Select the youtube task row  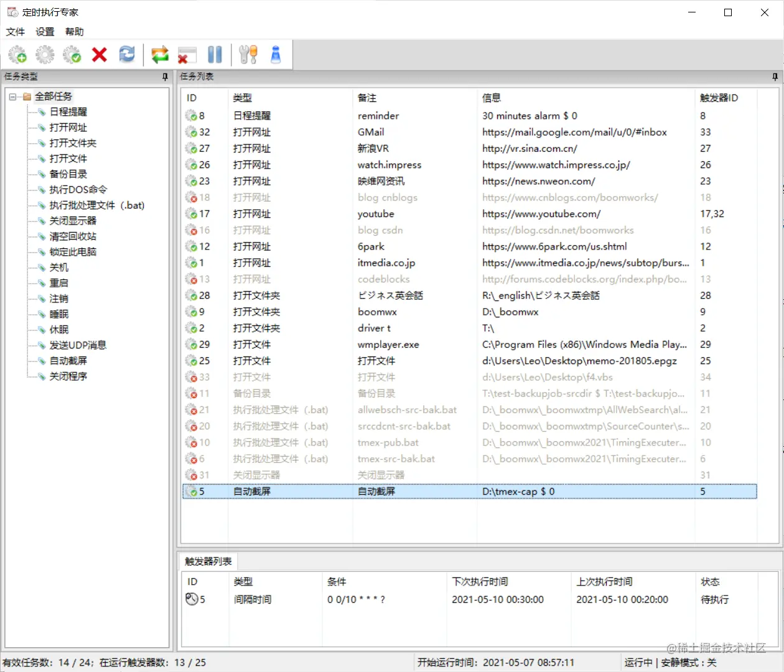[x=470, y=213]
